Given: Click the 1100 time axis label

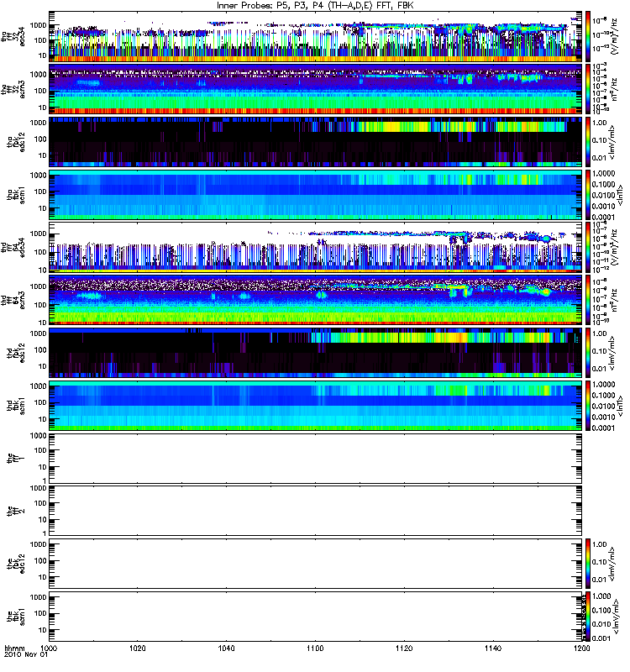Looking at the screenshot, I should 315,648.
